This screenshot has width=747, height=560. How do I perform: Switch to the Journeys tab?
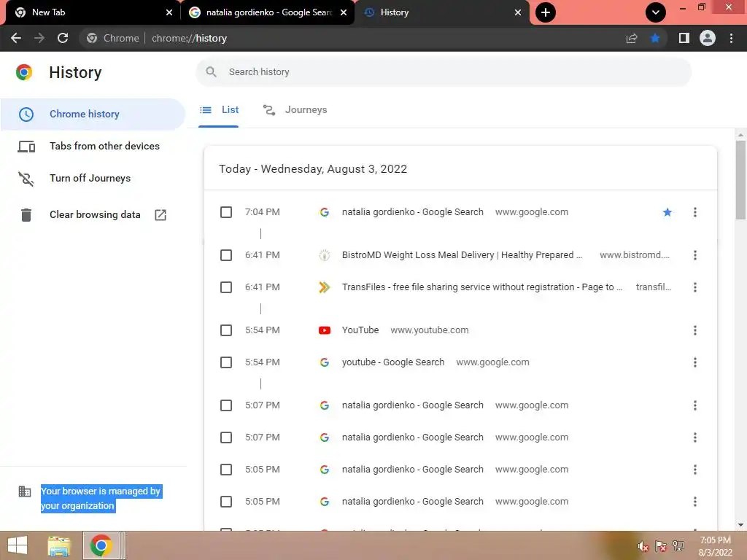[295, 110]
